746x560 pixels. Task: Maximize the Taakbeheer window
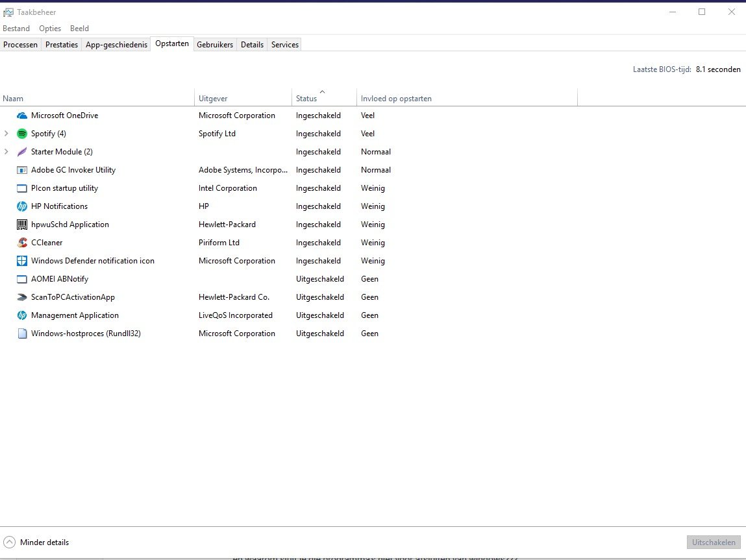(702, 12)
